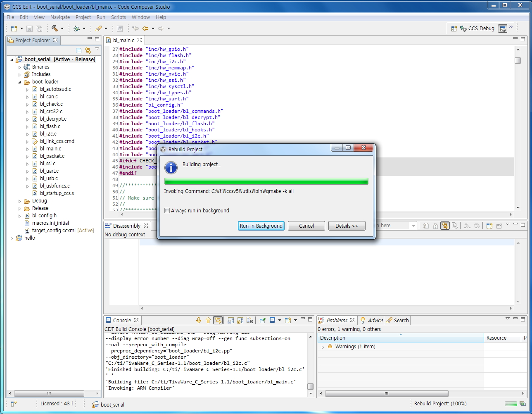The image size is (532, 414).
Task: Switch to the Advice tab
Action: [372, 320]
